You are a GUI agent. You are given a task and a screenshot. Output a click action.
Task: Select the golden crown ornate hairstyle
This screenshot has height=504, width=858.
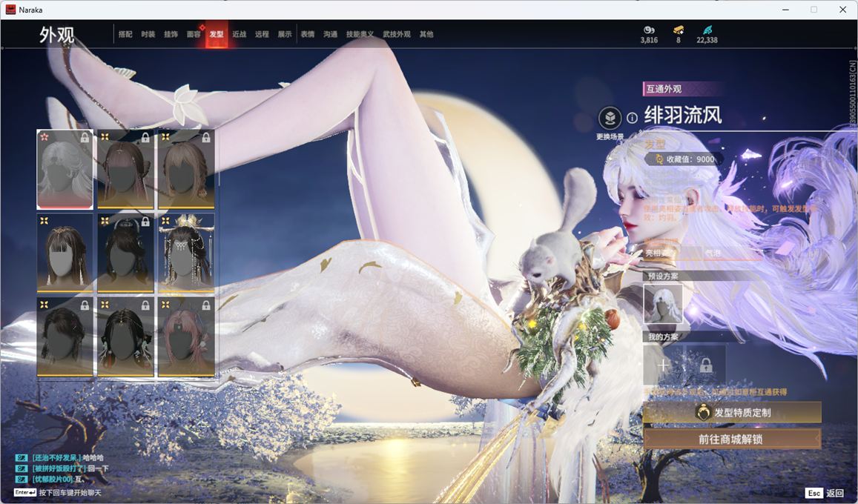tap(186, 253)
